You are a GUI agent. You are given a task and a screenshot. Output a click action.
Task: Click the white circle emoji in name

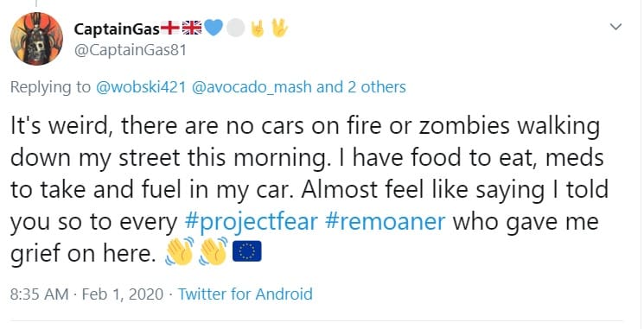235,28
